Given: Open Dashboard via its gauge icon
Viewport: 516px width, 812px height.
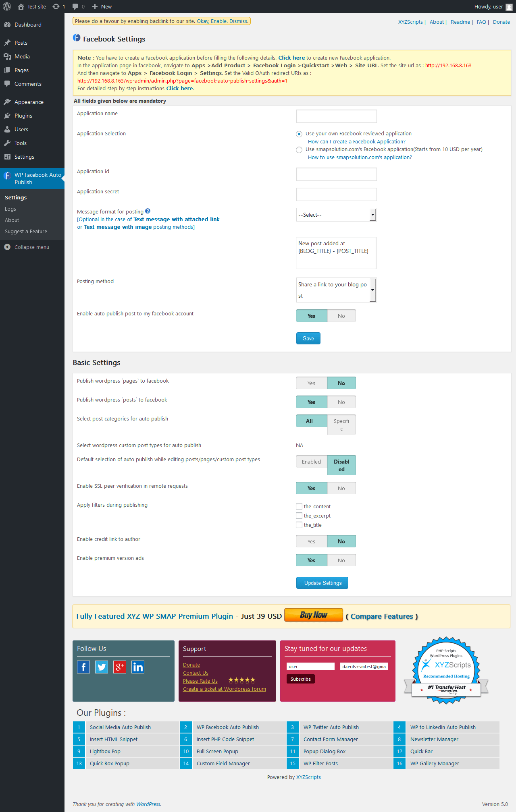Looking at the screenshot, I should point(7,25).
